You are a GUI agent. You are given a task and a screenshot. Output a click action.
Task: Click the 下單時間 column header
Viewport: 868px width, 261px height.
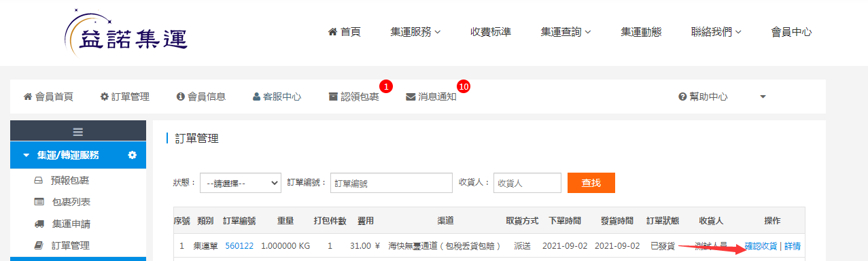[x=565, y=221]
